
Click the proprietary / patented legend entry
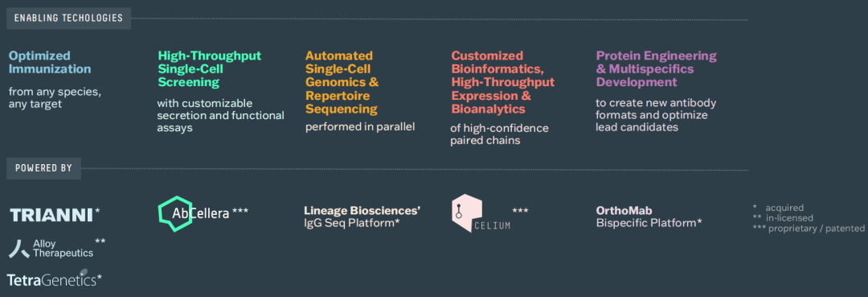809,229
